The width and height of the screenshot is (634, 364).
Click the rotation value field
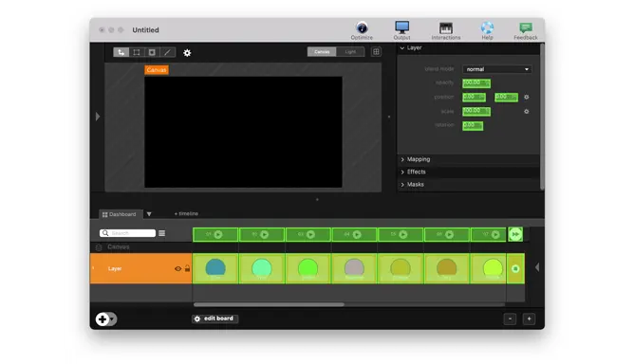pyautogui.click(x=473, y=126)
